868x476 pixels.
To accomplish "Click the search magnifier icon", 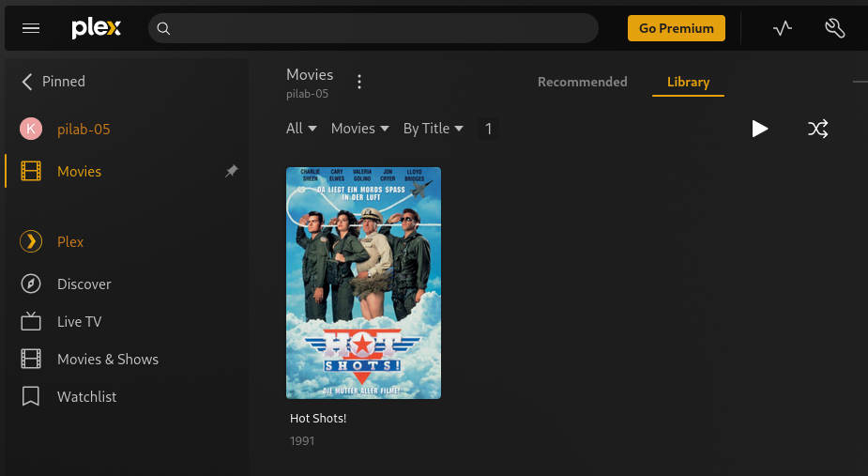I will tap(163, 28).
